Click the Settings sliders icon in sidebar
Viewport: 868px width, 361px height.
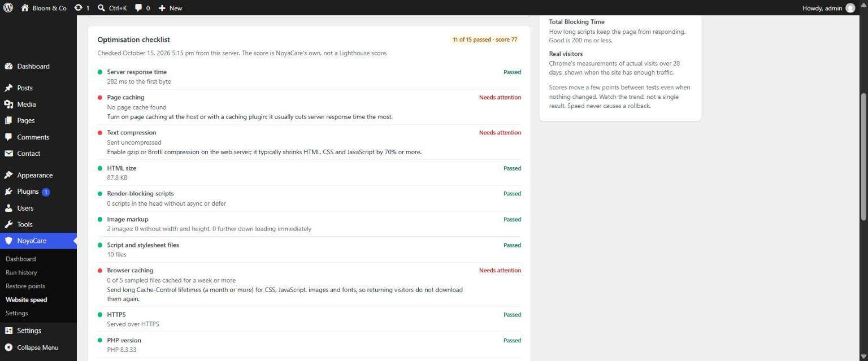click(x=8, y=330)
